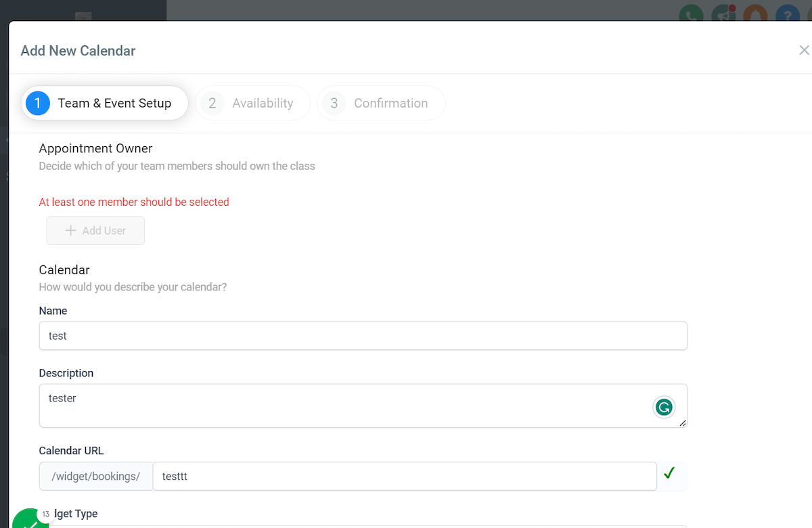
Task: Click the green check badge at bottom left
Action: (x=30, y=520)
